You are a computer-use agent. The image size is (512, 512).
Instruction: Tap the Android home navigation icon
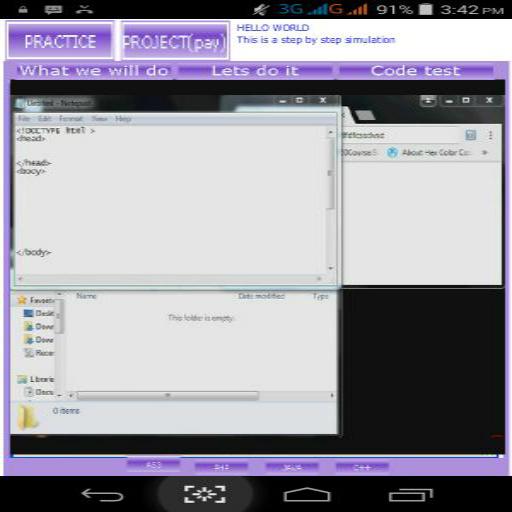point(307,495)
